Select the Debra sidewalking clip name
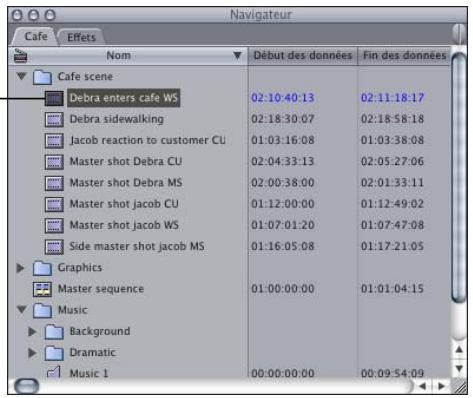This screenshot has width=473, height=398. pyautogui.click(x=117, y=119)
